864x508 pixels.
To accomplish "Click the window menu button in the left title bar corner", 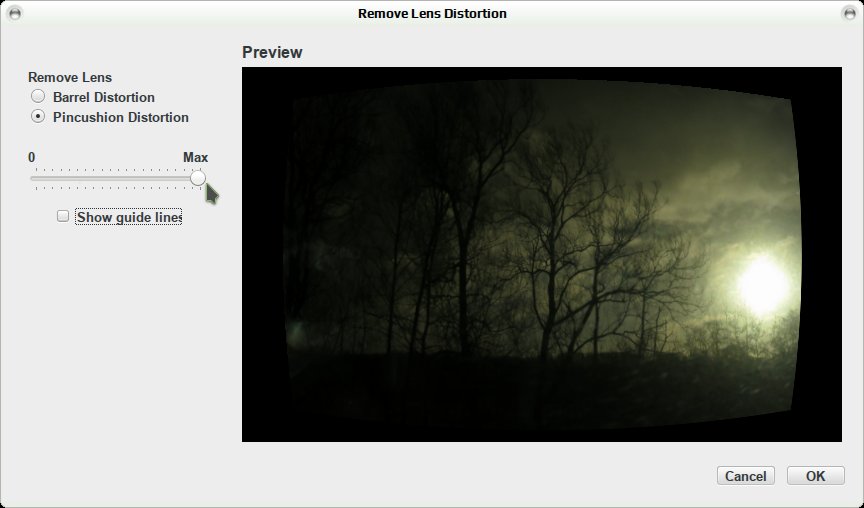I will [15, 13].
